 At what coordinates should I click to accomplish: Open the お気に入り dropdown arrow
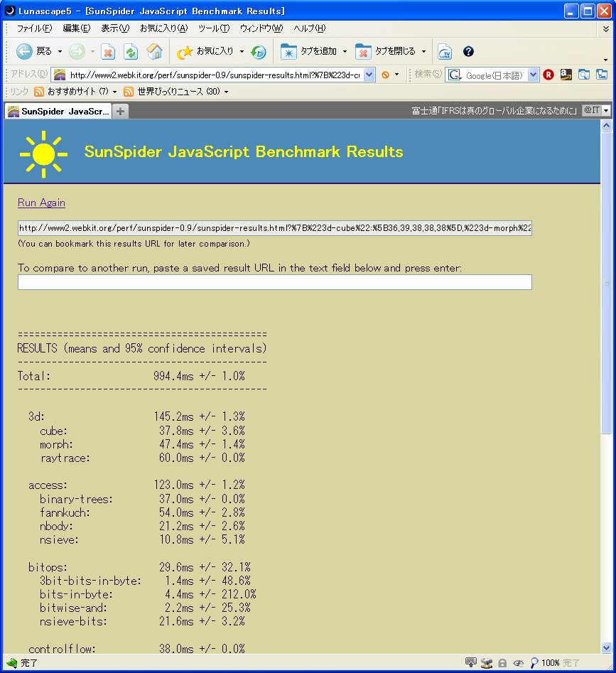(x=242, y=52)
